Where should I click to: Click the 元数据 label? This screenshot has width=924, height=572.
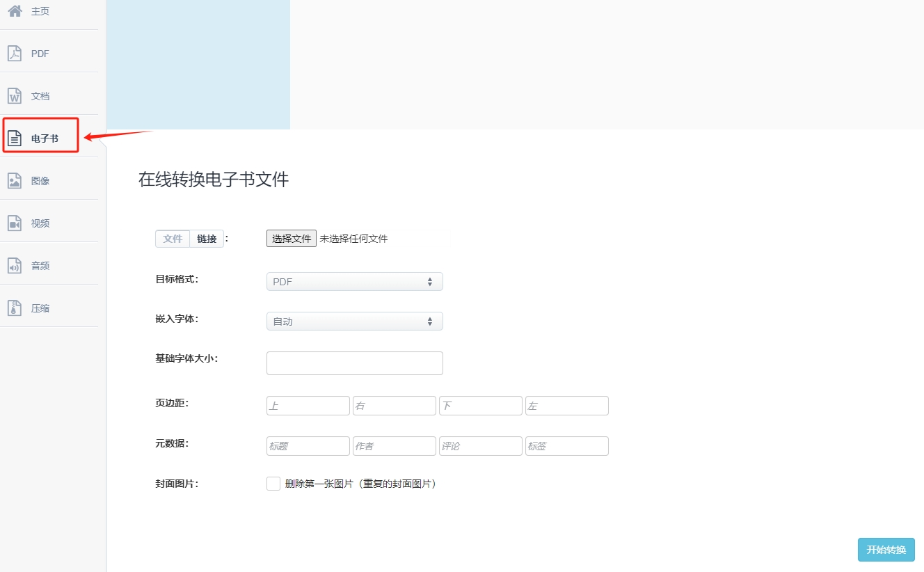coord(172,443)
